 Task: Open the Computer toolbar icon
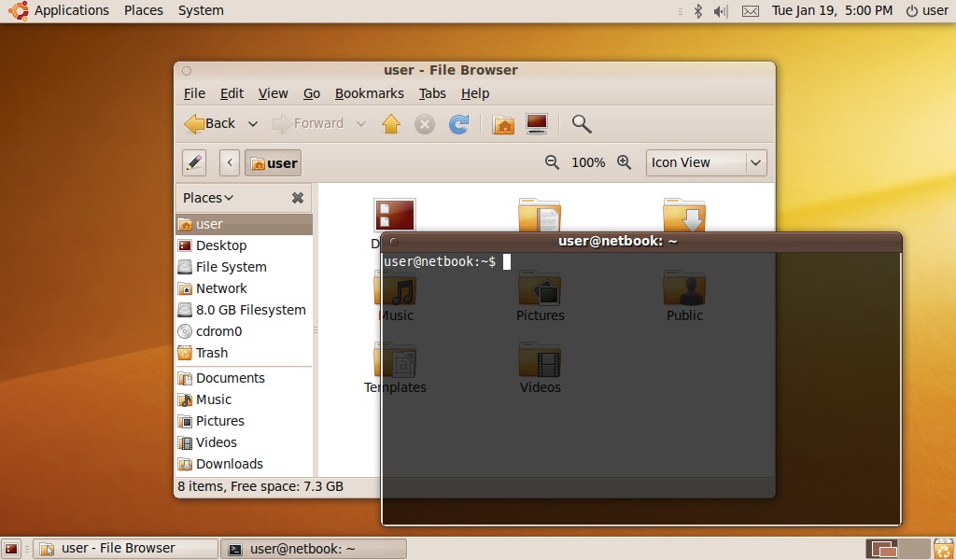537,124
